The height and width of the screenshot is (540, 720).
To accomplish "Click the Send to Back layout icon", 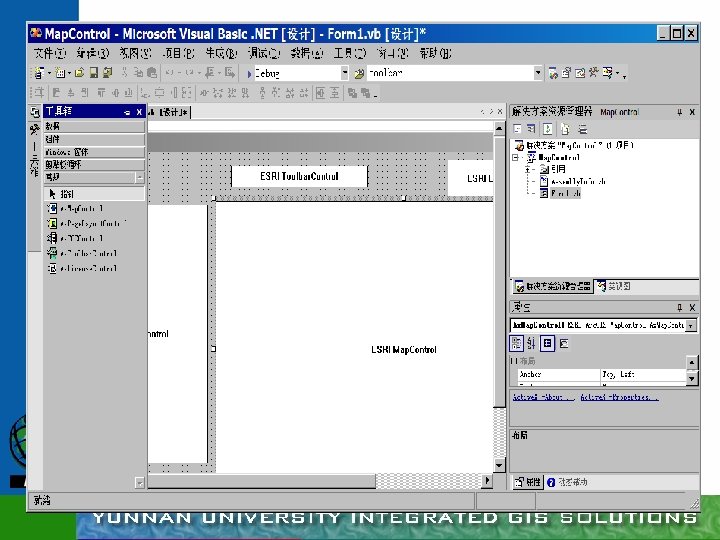I will click(x=366, y=93).
